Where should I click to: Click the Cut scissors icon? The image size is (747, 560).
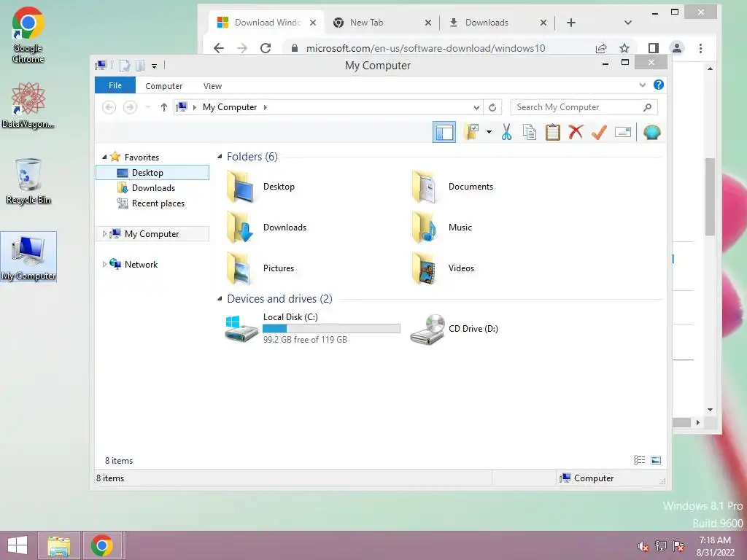(506, 132)
